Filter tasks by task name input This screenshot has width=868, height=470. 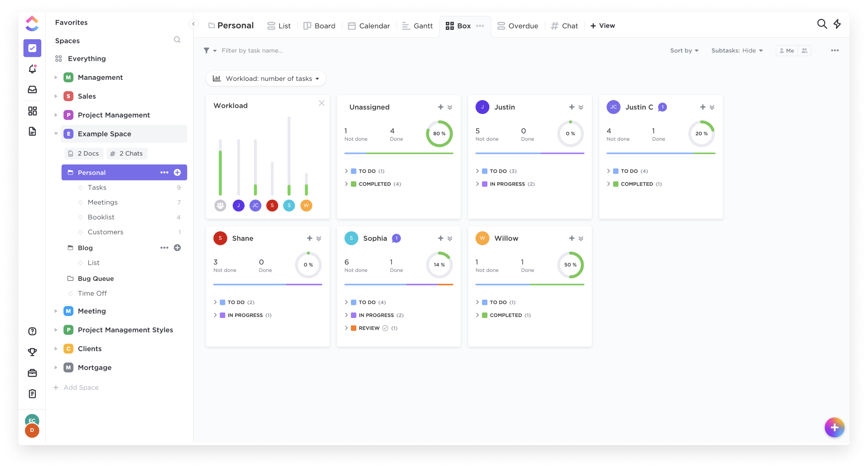pyautogui.click(x=252, y=50)
